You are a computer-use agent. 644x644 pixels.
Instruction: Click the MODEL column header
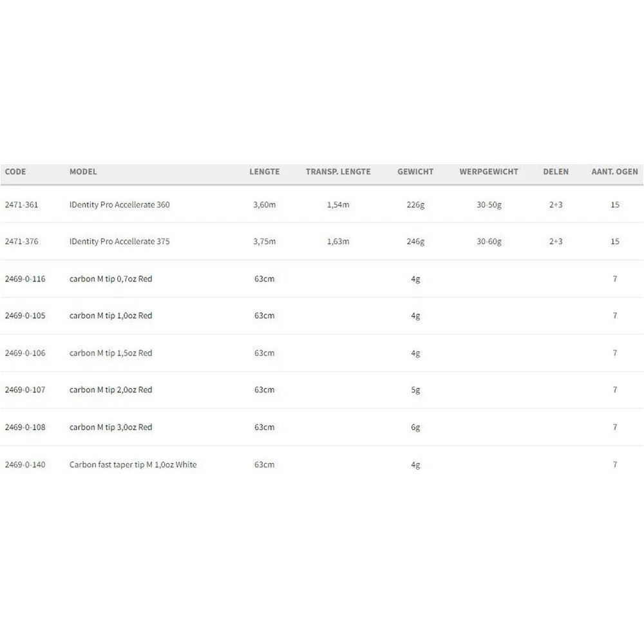83,172
